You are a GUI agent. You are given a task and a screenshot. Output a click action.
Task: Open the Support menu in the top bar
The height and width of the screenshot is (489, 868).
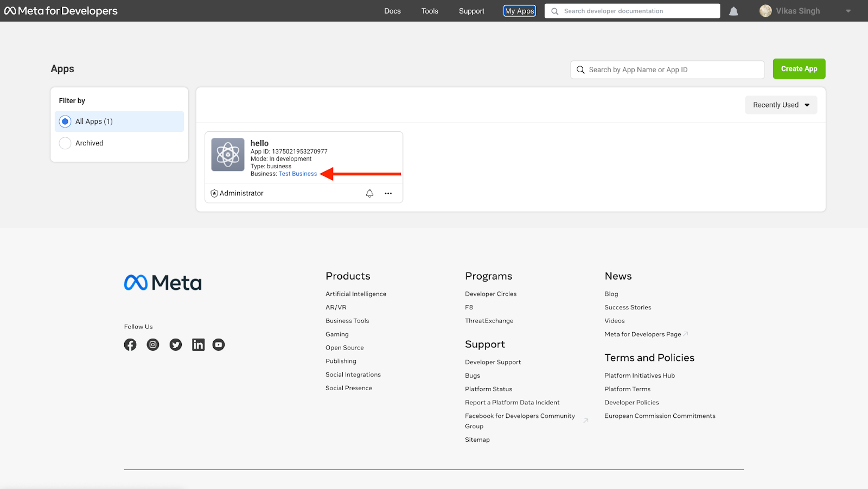(x=471, y=11)
